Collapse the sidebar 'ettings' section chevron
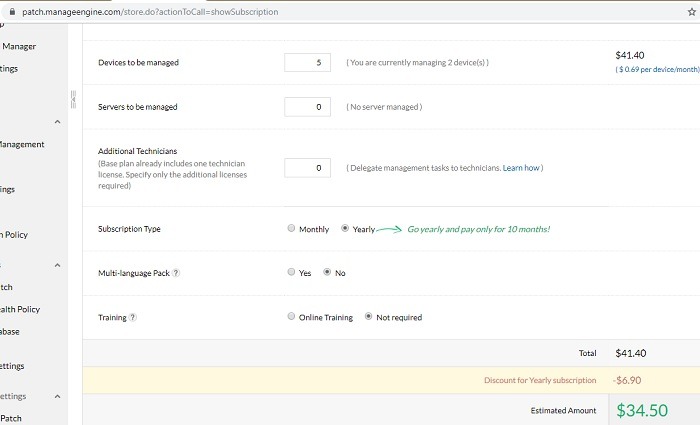Image resolution: width=700 pixels, height=425 pixels. tap(58, 396)
